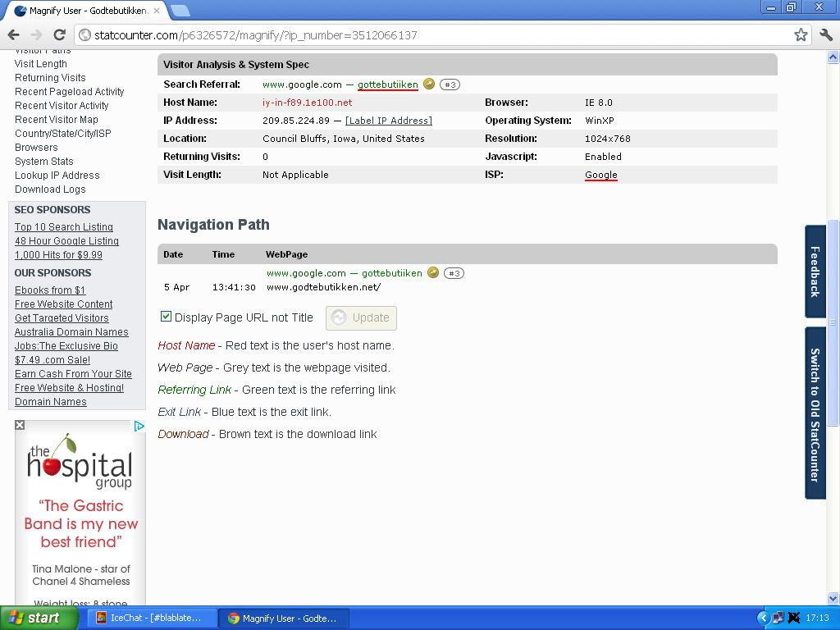Switch to IceChat taskbar window
840x630 pixels.
pos(150,618)
